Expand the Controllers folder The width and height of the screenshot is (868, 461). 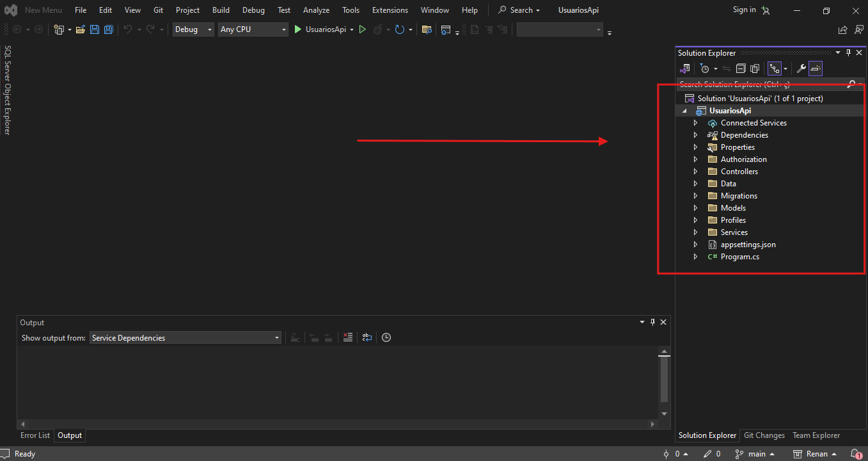(x=696, y=172)
